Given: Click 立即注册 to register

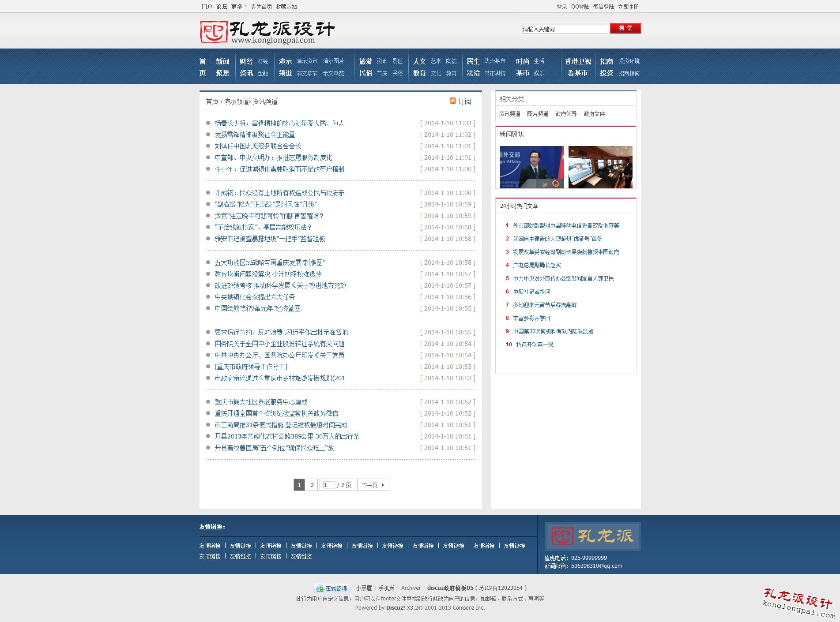Looking at the screenshot, I should (x=628, y=7).
